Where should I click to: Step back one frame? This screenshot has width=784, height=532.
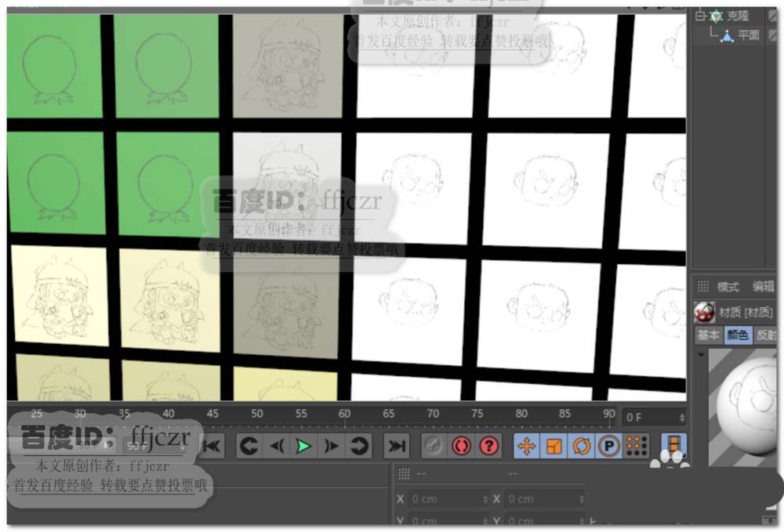[277, 446]
